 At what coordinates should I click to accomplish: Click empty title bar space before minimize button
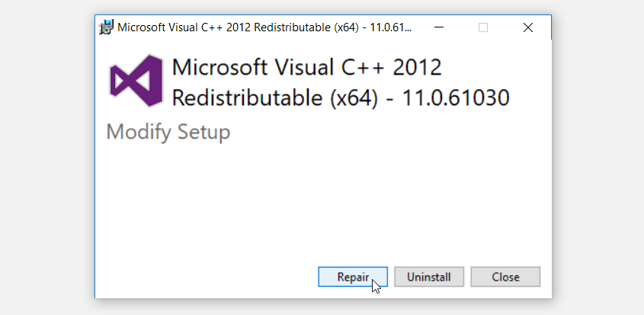click(421, 27)
